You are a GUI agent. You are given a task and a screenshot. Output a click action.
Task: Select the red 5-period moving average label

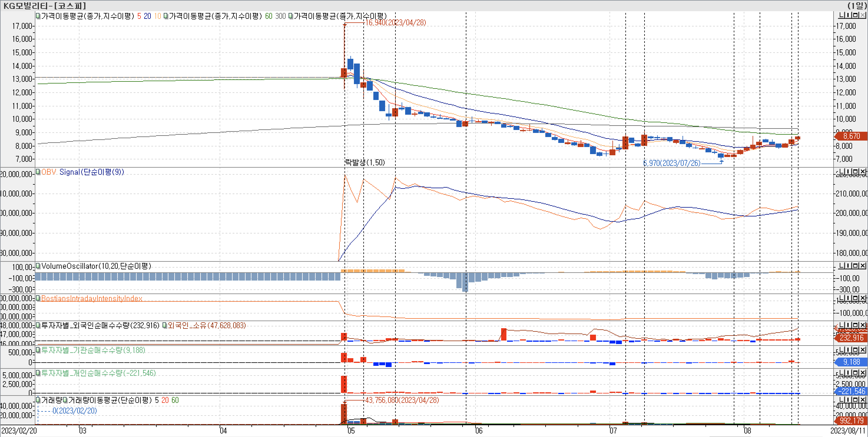click(139, 16)
